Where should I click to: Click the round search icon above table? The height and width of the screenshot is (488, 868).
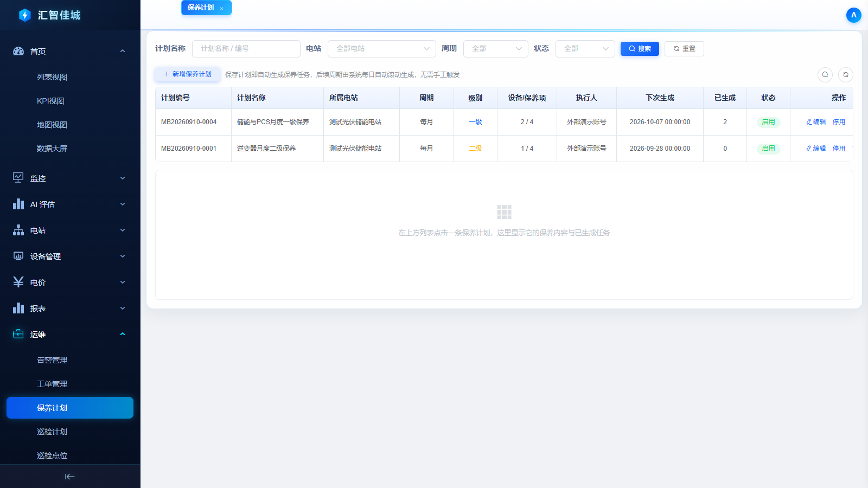(825, 75)
